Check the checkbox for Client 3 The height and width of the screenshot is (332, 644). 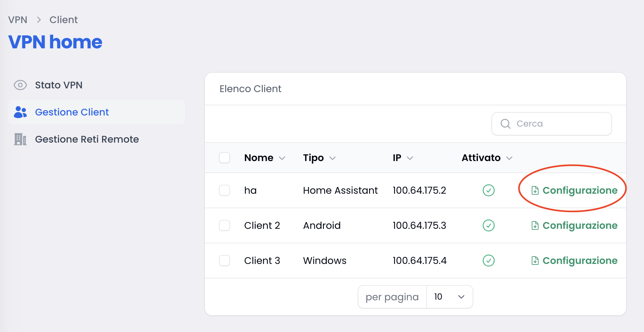(225, 261)
